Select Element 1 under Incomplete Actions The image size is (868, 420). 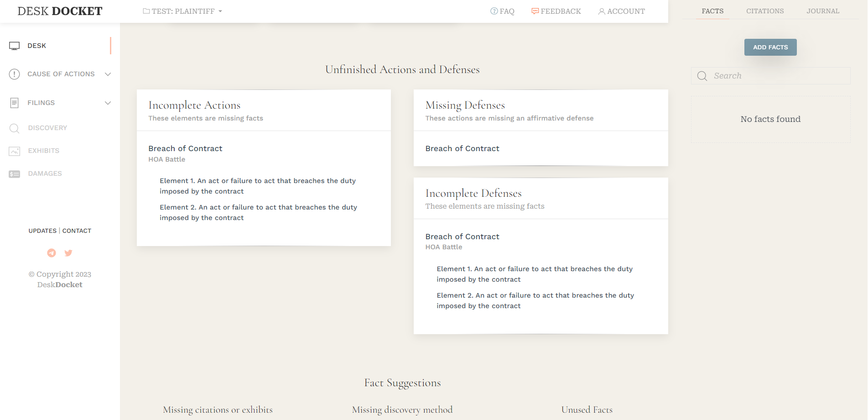pos(258,186)
